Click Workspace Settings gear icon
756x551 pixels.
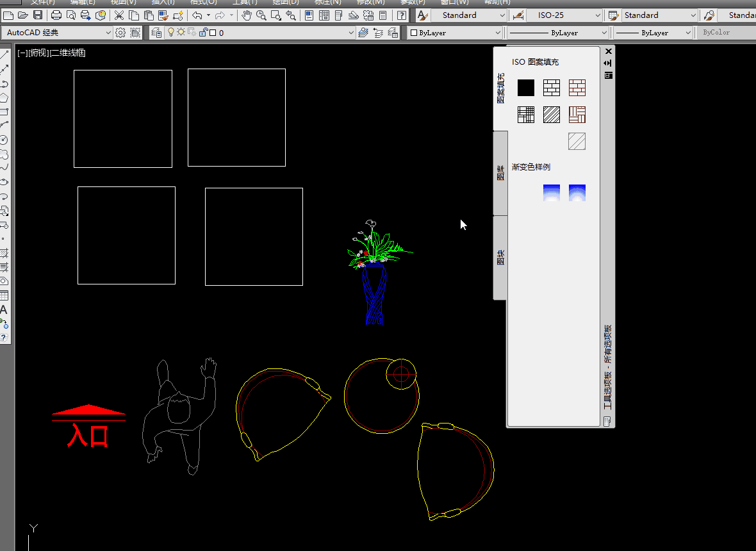tap(120, 33)
